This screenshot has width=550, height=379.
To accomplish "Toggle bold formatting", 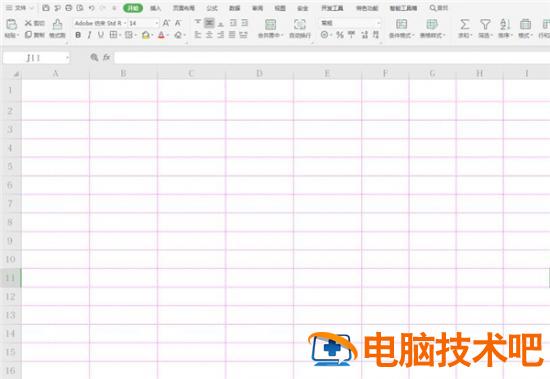I will (x=78, y=35).
